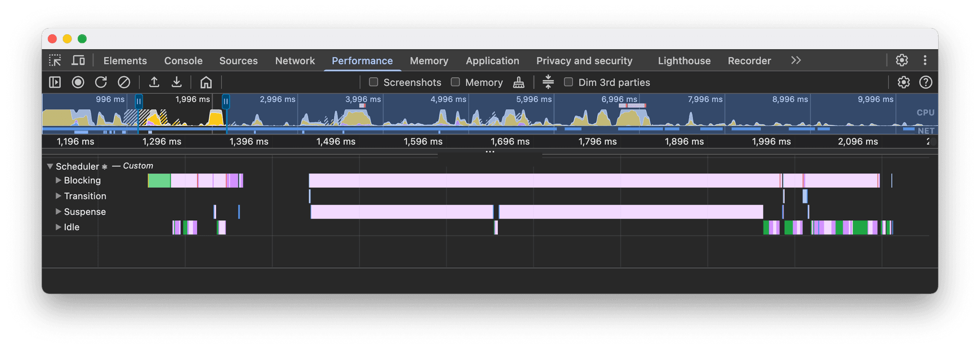Image resolution: width=980 pixels, height=349 pixels.
Task: Enable the Screenshots checkbox
Action: coord(374,82)
